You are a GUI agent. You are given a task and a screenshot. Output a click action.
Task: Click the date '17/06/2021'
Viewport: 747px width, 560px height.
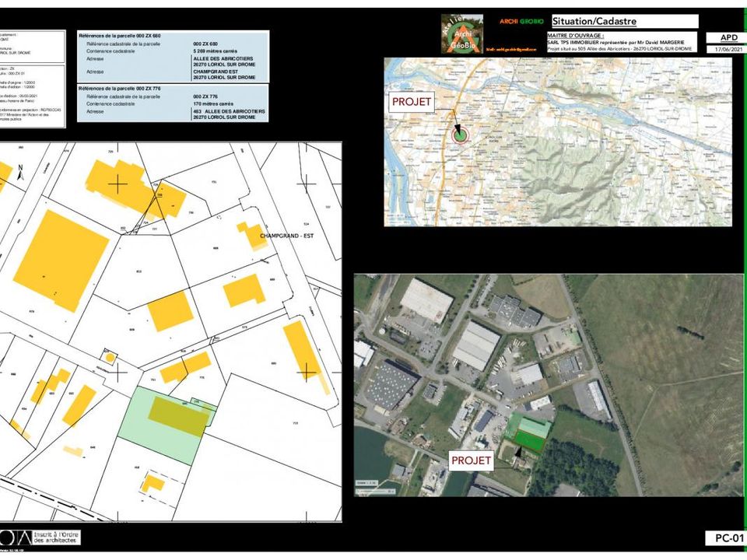click(x=729, y=49)
